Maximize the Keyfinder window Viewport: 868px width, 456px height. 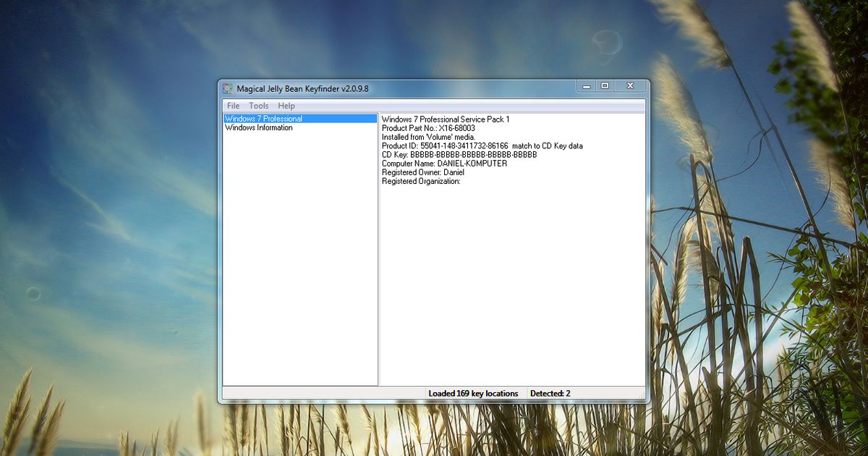coord(605,86)
